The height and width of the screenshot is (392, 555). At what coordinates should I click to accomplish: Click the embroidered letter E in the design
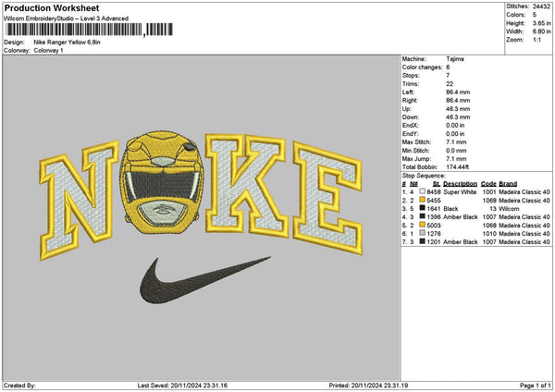click(328, 198)
